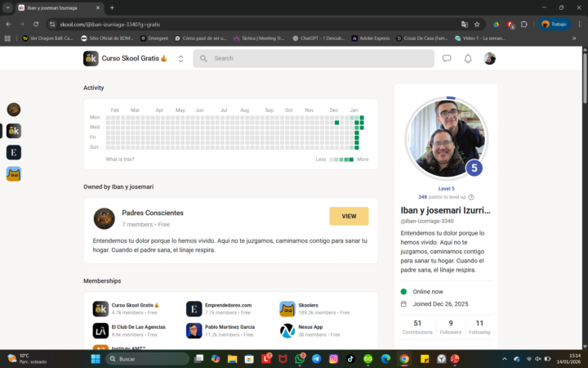Screen dimensions: 588x368
Task: Click the help icon next to points to level up
Action: pyautogui.click(x=471, y=197)
